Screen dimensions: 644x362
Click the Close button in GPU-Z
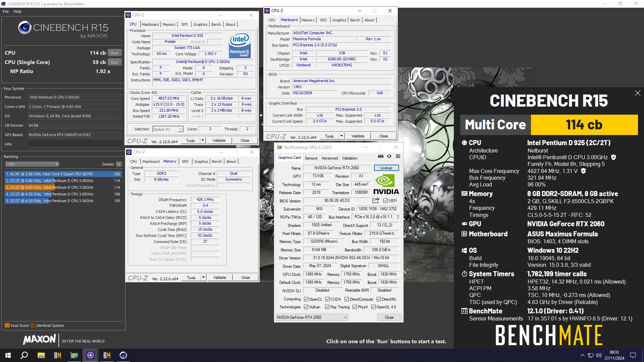coord(389,317)
